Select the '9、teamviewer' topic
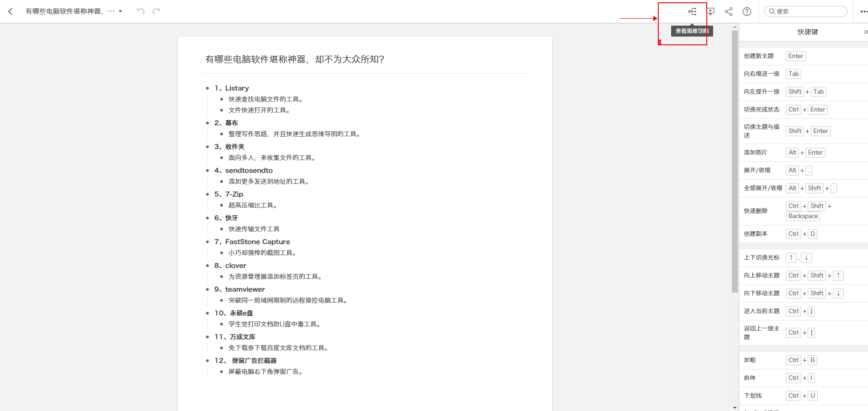Viewport: 868px width, 411px height. point(239,289)
